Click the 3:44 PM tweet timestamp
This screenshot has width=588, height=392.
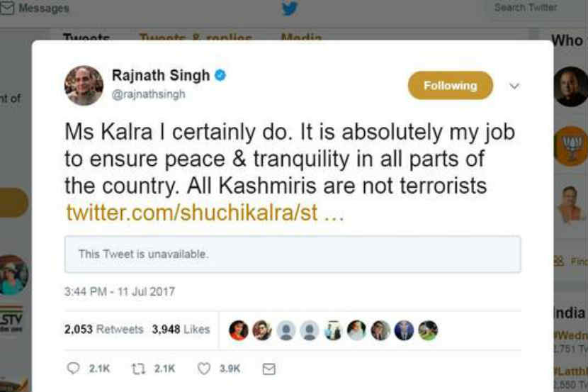(119, 291)
